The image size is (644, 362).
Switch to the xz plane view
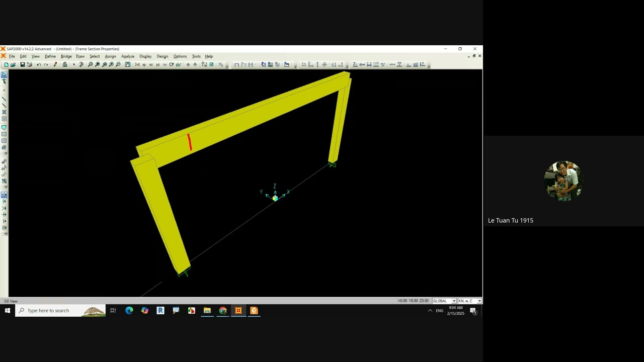click(151, 64)
